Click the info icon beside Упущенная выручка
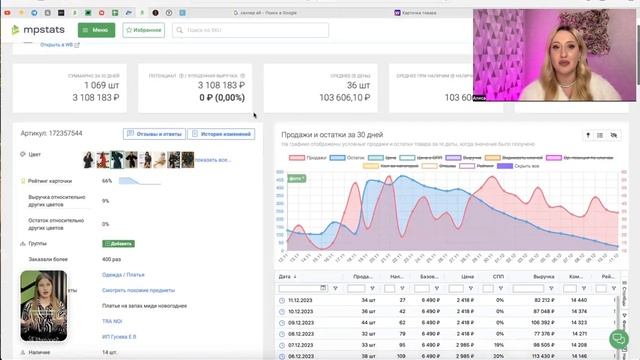Image resolution: width=640 pixels, height=360 pixels. 242,76
